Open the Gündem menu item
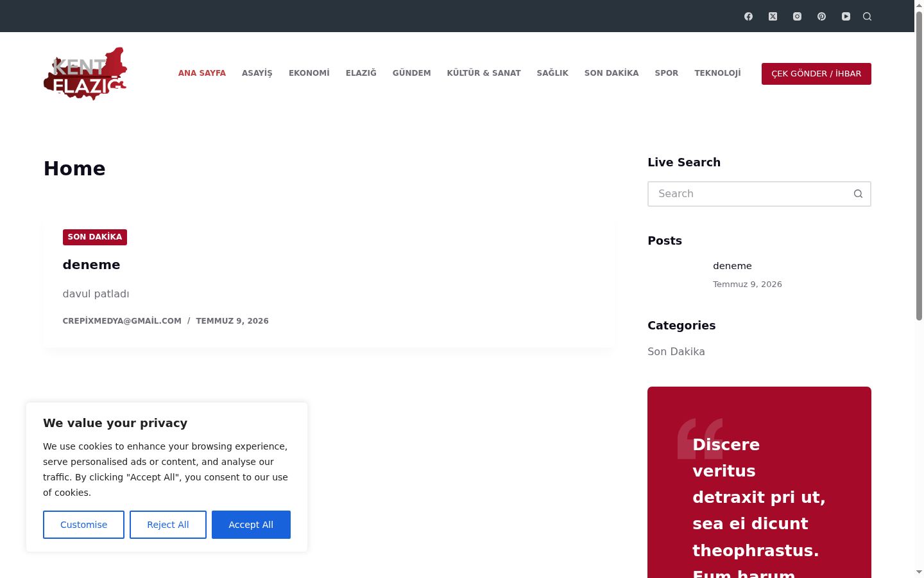 pyautogui.click(x=412, y=73)
